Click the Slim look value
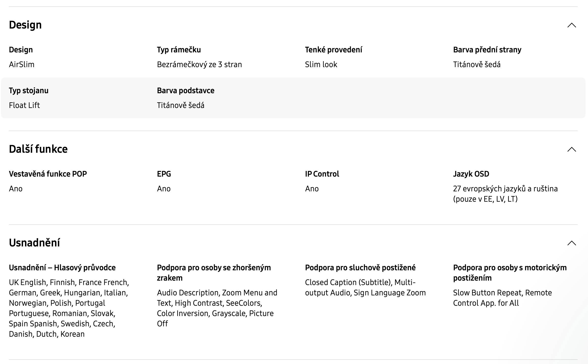588x364 pixels. click(x=321, y=64)
